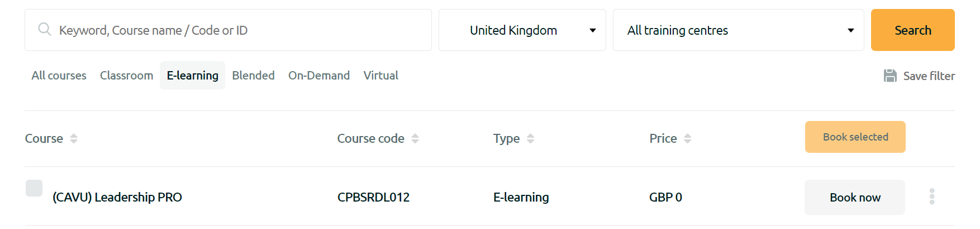Focus the keyword course search field
The image size is (980, 229).
tap(240, 30)
